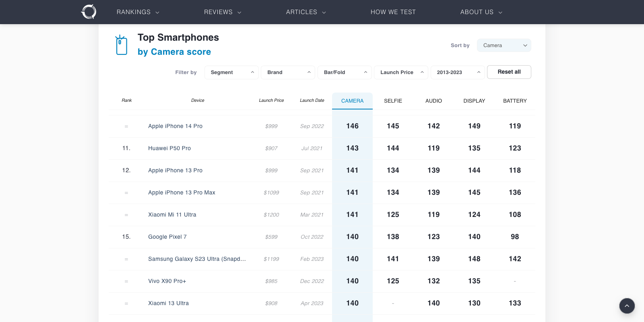The height and width of the screenshot is (322, 644).
Task: Select the CAMERA score tab
Action: (352, 101)
